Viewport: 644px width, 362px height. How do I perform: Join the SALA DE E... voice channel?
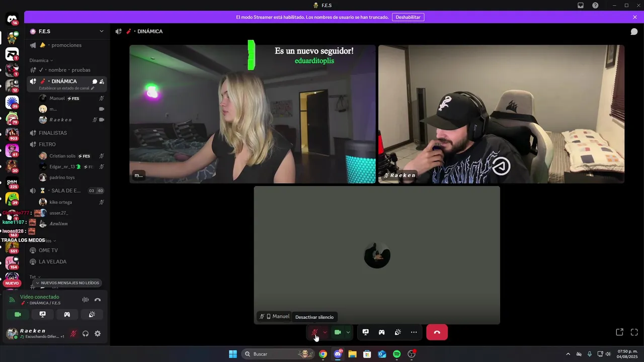point(67,191)
